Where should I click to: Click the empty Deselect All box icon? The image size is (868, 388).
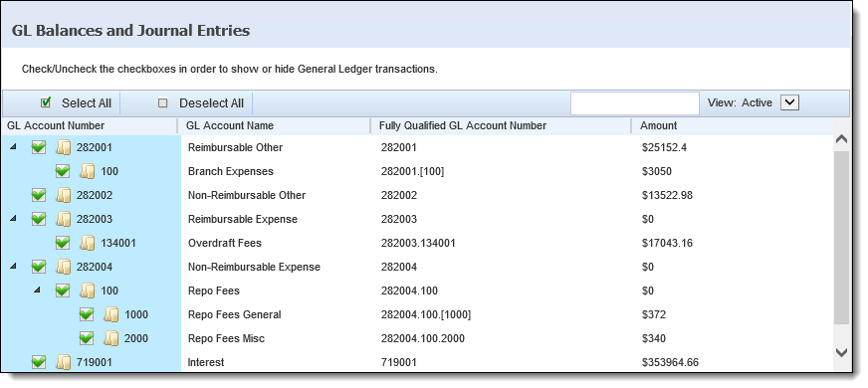click(163, 102)
